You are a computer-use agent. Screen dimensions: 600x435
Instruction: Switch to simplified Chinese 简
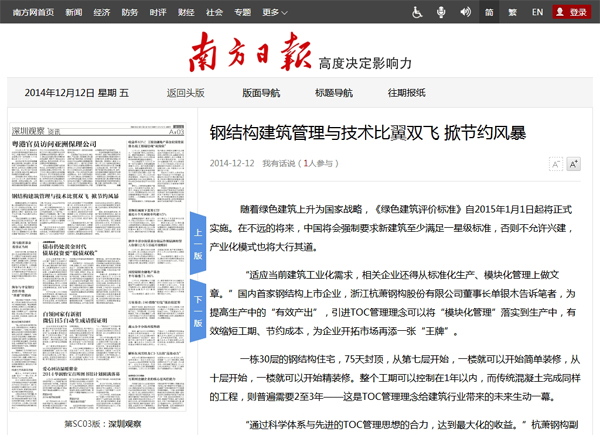click(x=489, y=12)
